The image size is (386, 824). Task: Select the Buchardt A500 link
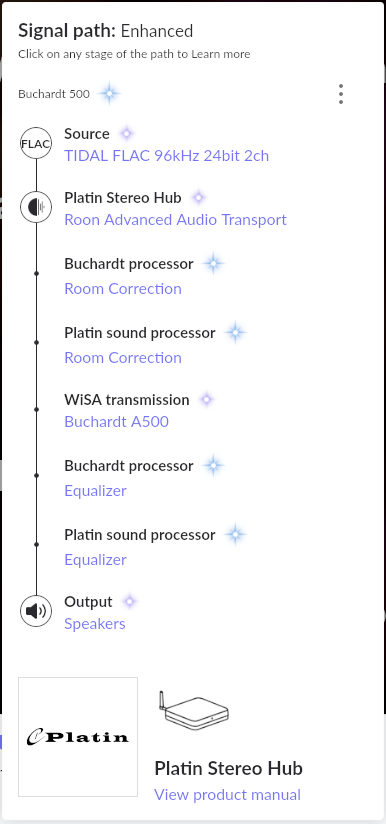(x=117, y=421)
